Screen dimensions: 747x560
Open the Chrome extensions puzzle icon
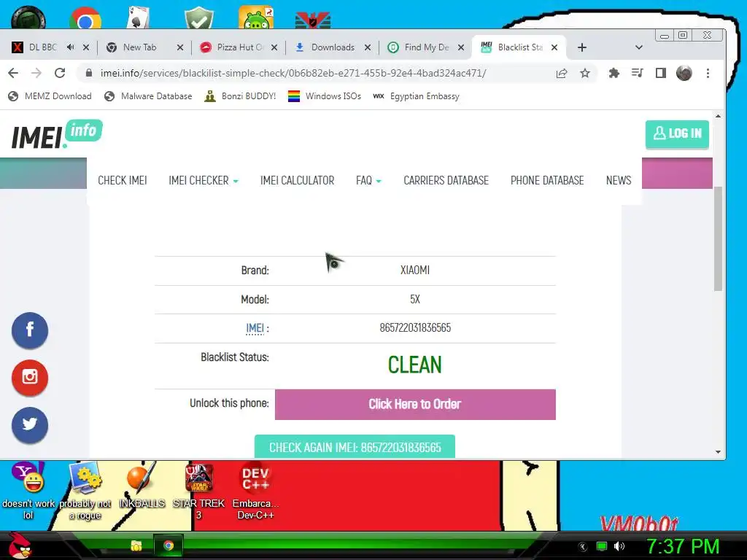[x=614, y=73]
